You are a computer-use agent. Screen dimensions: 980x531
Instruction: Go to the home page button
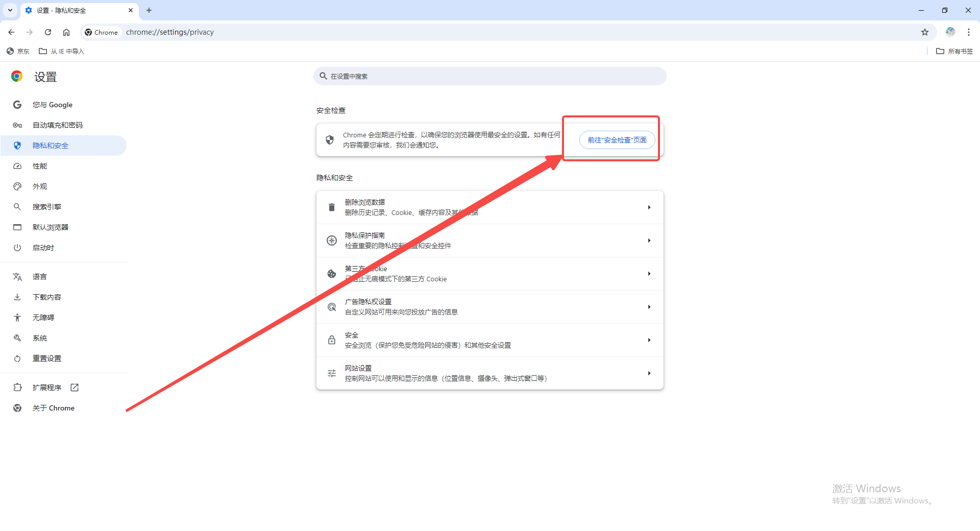click(x=66, y=32)
